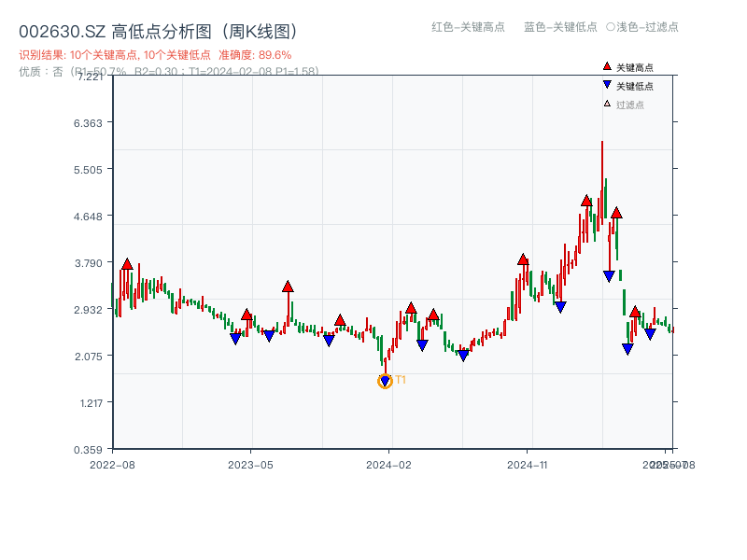Click the 准确度: 89.6% text
Screen dimensions: 747x560
pos(255,55)
